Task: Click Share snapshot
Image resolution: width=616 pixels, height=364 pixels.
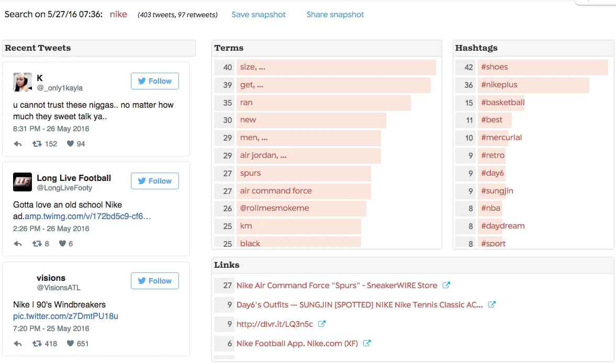Action: (x=335, y=15)
